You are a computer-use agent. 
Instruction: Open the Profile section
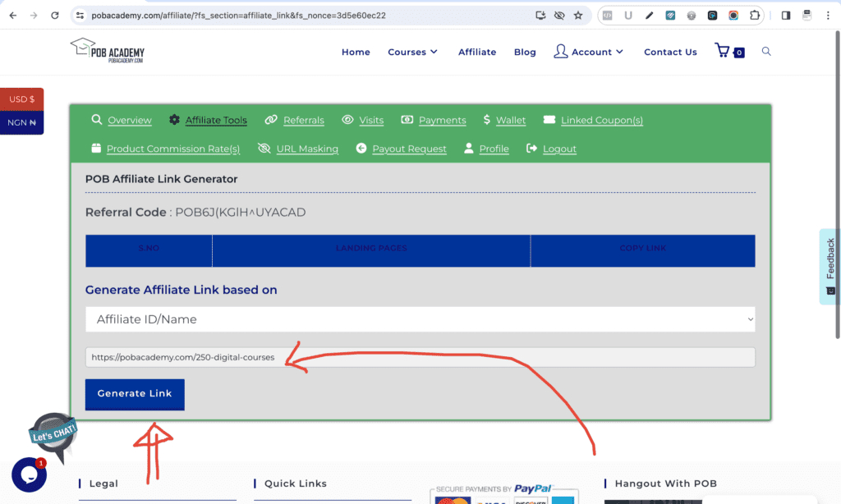pos(494,149)
